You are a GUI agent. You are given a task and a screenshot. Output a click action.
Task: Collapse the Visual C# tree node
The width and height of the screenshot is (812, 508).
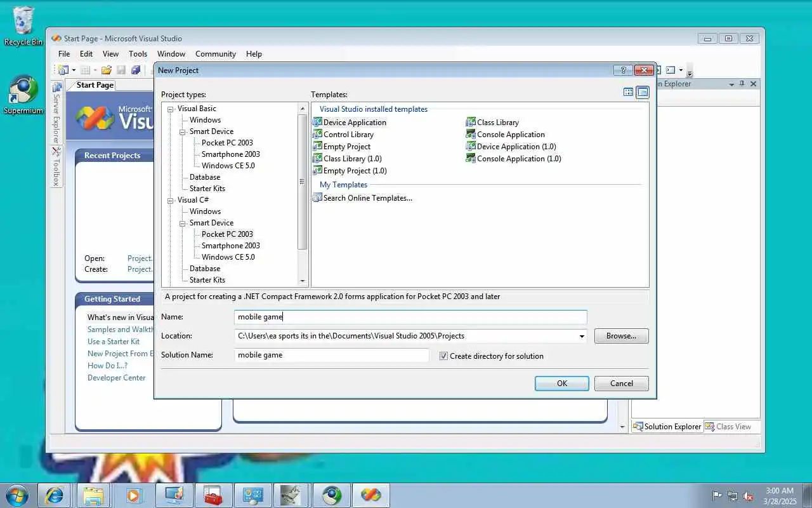pos(171,201)
